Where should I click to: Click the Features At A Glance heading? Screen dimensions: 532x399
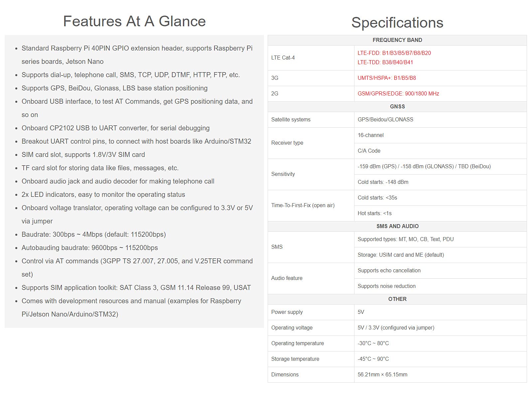(x=134, y=21)
